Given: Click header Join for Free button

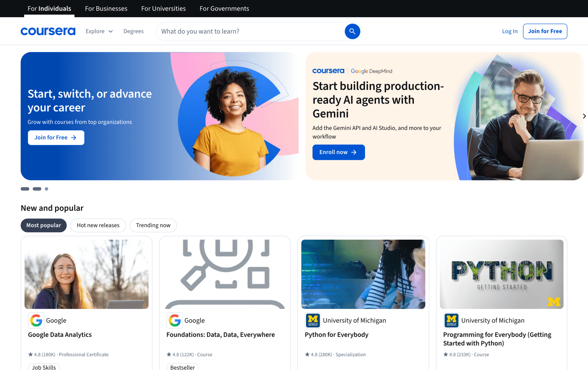Looking at the screenshot, I should click(545, 31).
